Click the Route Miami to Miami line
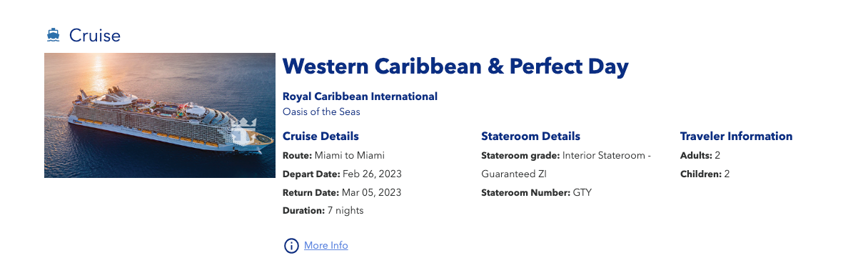The height and width of the screenshot is (273, 868). coord(334,155)
